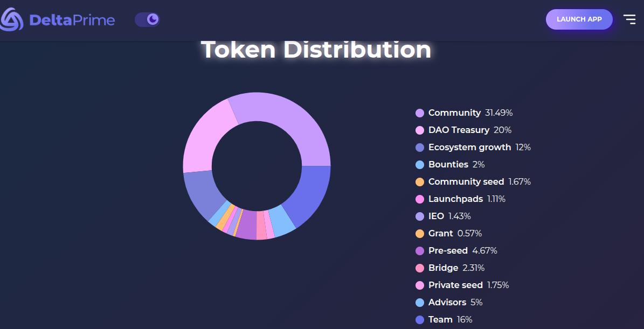Select the Community seed legend label

tap(466, 181)
